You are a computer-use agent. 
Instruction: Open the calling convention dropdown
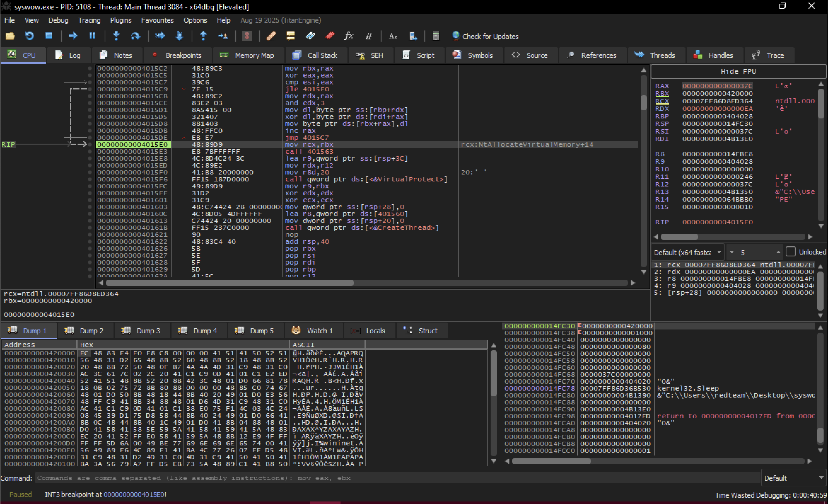[x=688, y=253]
